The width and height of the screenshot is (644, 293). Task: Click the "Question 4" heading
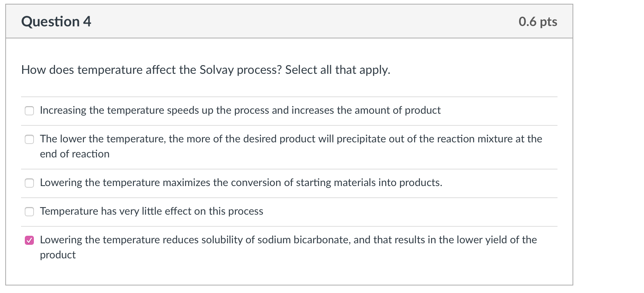(56, 22)
